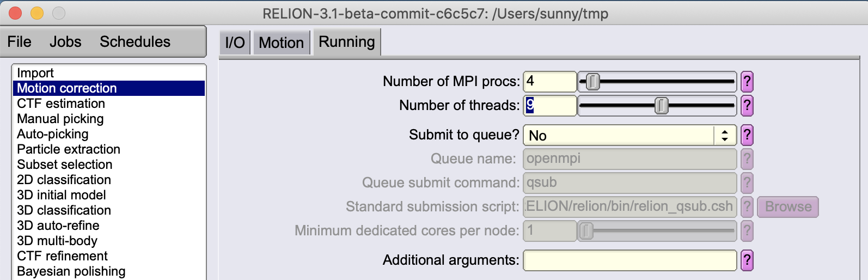Image resolution: width=868 pixels, height=280 pixels.
Task: Choose CTF refinement job type
Action: pyautogui.click(x=109, y=256)
